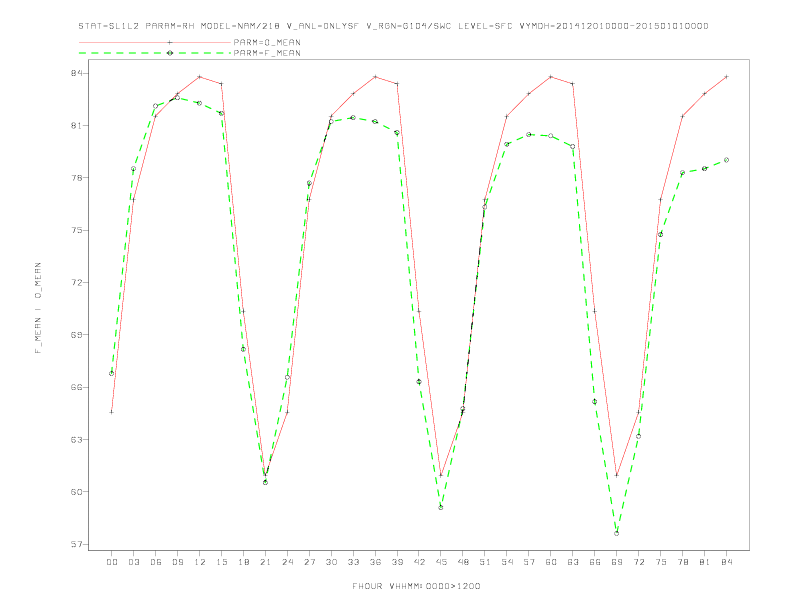
Task: Click the green dashed line sample in the legend
Action: [155, 53]
